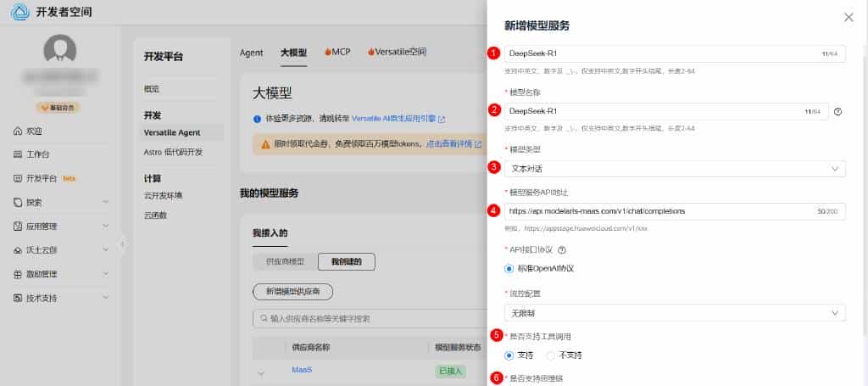The image size is (868, 386).
Task: Open the 模型类型 文本对话 dropdown
Action: coord(675,169)
